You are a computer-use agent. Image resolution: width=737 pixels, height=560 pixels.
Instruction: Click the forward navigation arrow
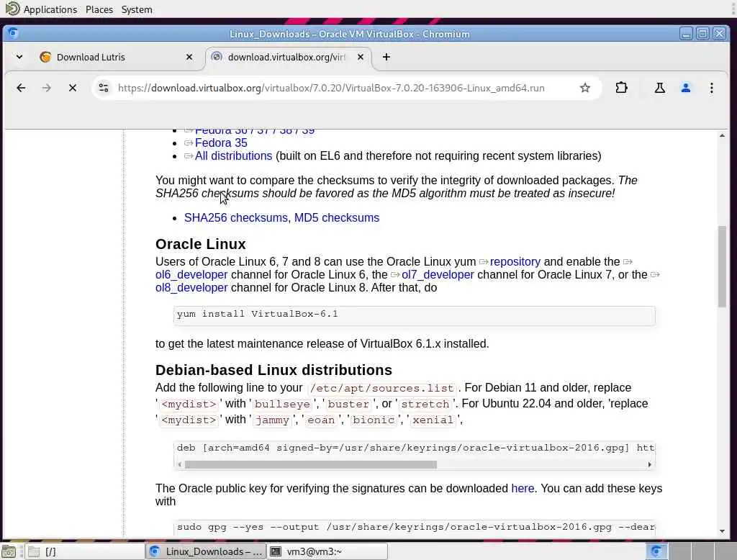(x=46, y=88)
